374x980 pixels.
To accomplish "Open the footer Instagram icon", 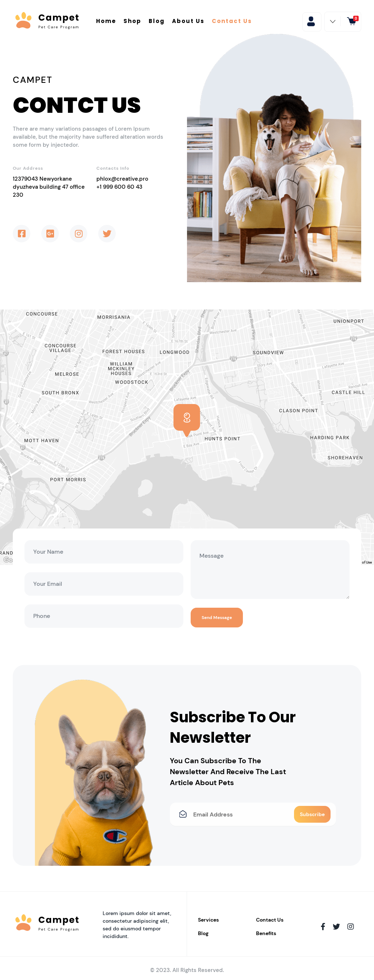I will tap(350, 926).
